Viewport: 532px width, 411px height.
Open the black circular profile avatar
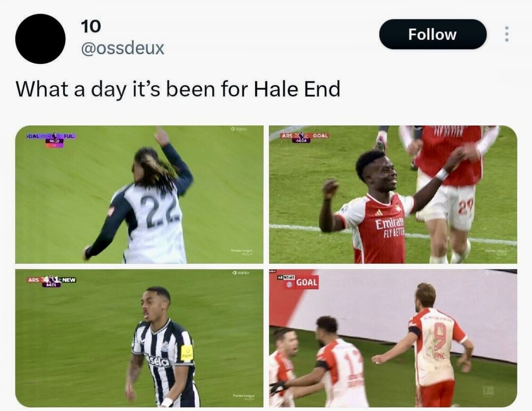(40, 39)
